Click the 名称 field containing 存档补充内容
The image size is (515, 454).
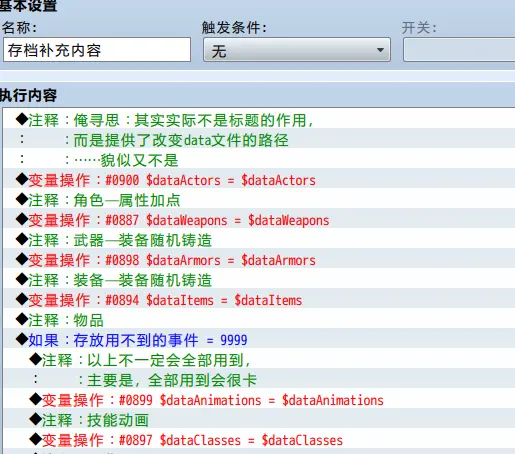tap(97, 50)
